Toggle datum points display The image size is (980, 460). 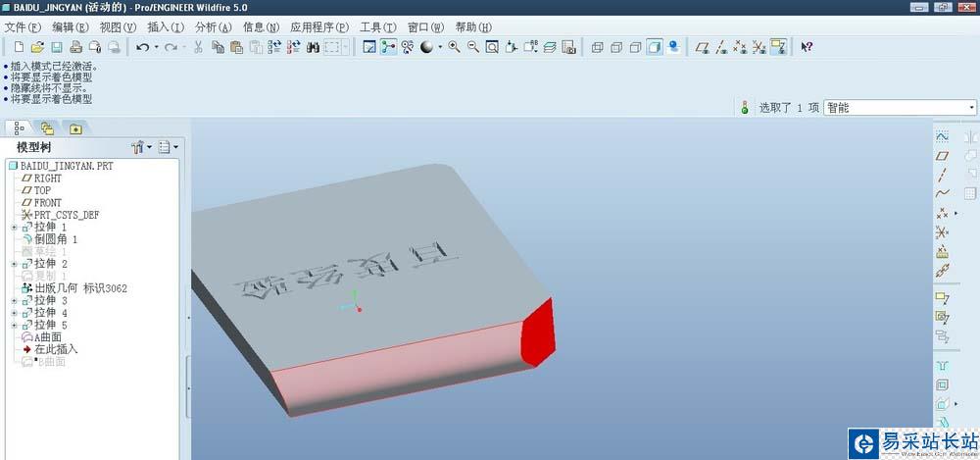(740, 47)
